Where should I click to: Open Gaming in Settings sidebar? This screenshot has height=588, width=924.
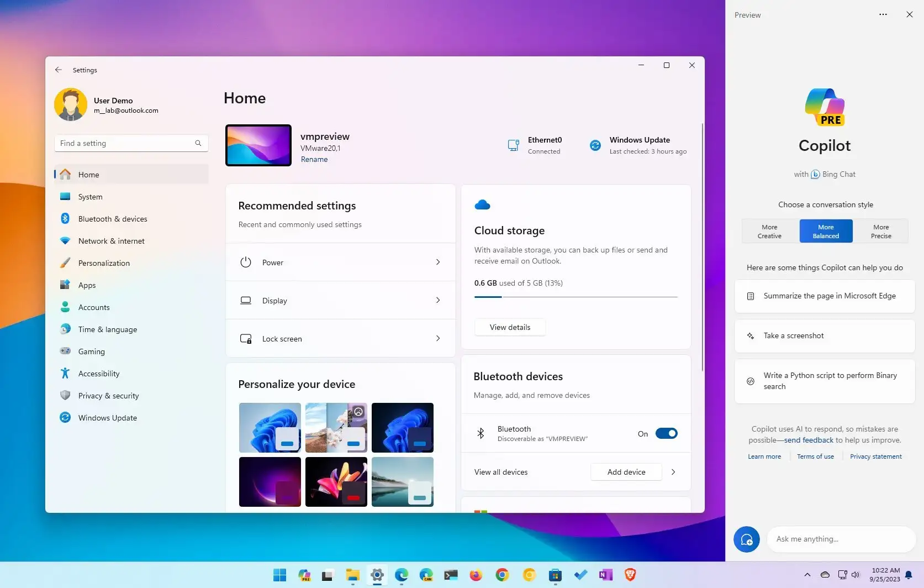(131, 351)
